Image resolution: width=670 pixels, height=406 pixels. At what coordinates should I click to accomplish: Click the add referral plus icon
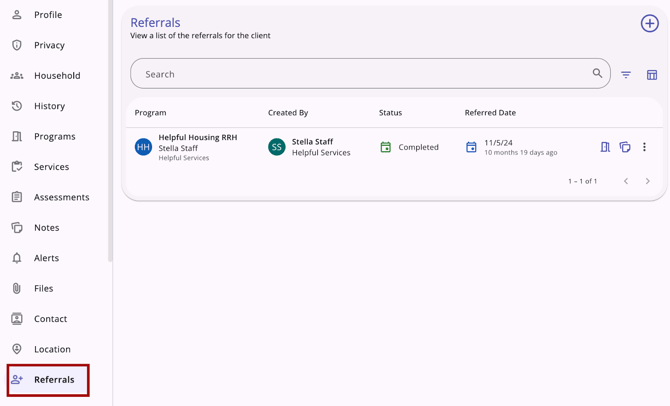click(x=649, y=24)
